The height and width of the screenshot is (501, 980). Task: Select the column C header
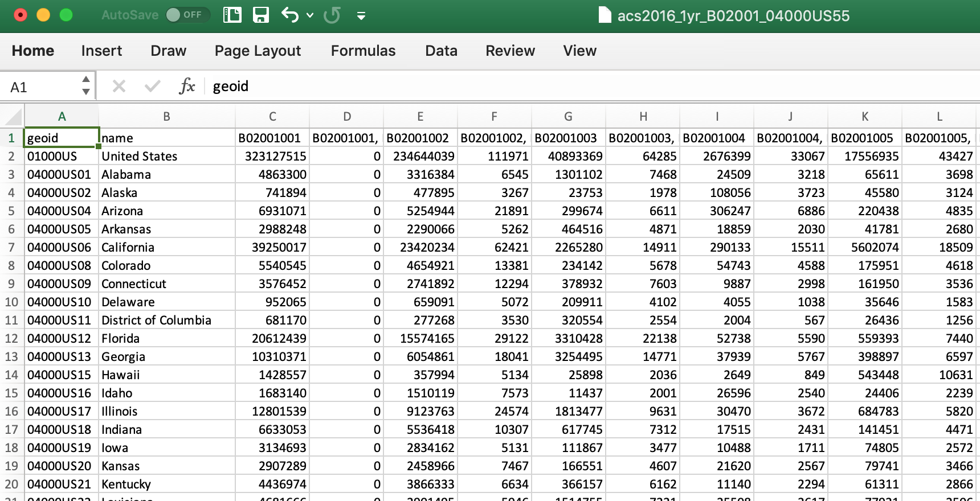(272, 117)
